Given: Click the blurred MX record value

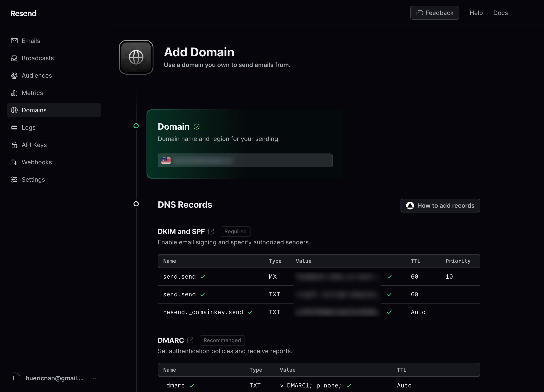Looking at the screenshot, I should 337,277.
